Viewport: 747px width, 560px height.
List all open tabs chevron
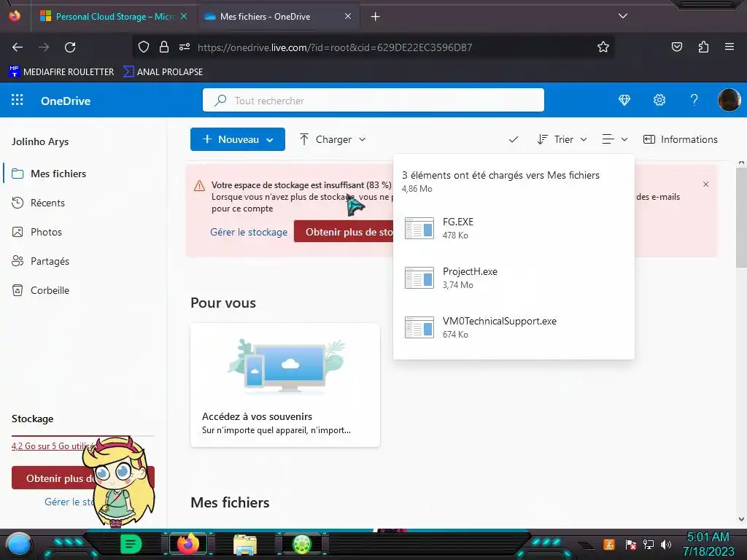[623, 16]
